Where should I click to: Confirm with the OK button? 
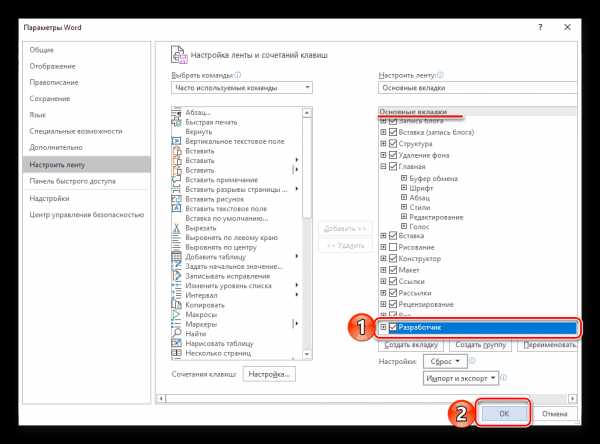click(x=504, y=413)
